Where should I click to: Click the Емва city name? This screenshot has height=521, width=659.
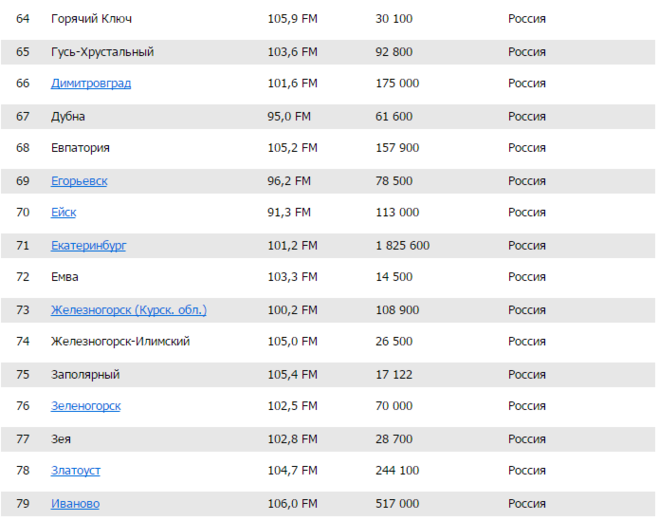click(x=65, y=277)
